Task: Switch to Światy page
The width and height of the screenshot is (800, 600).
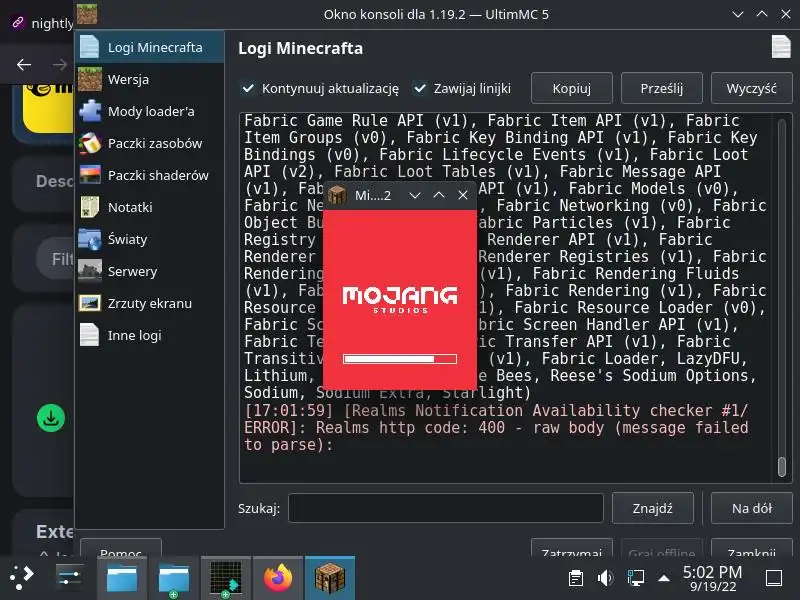Action: point(149,239)
